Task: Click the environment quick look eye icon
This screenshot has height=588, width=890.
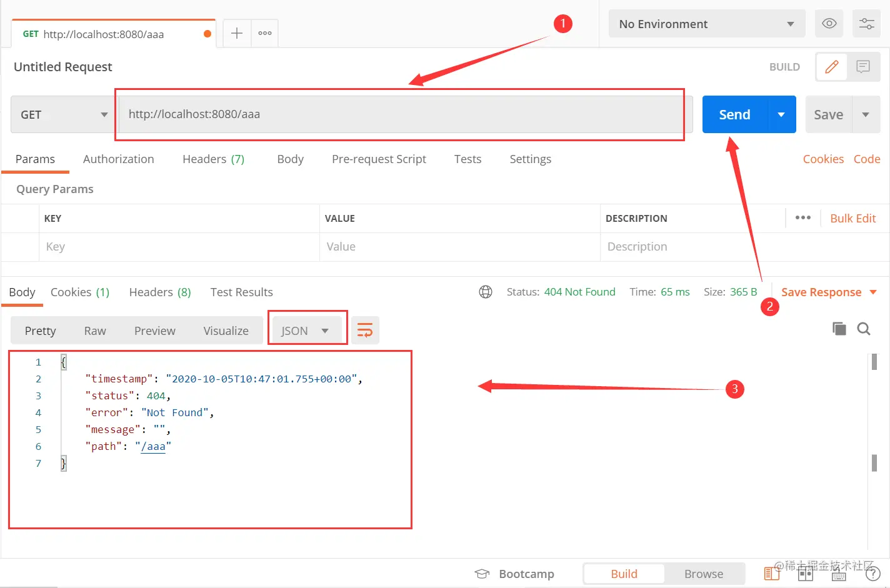Action: (829, 24)
